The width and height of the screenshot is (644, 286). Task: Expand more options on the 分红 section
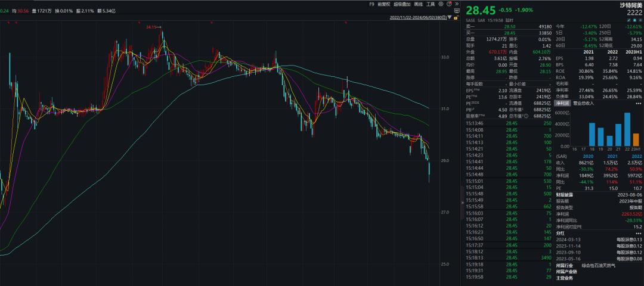tap(639, 233)
